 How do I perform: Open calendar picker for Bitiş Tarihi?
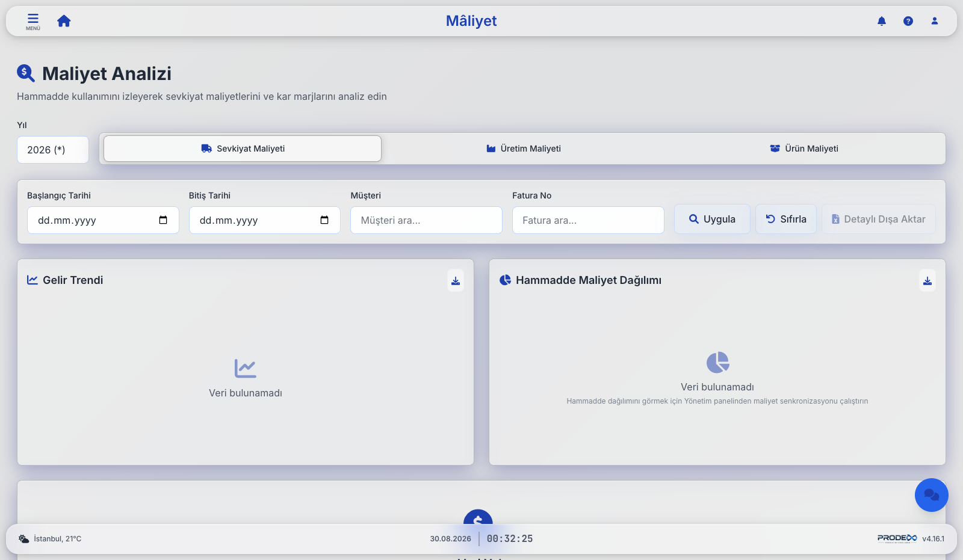tap(324, 220)
